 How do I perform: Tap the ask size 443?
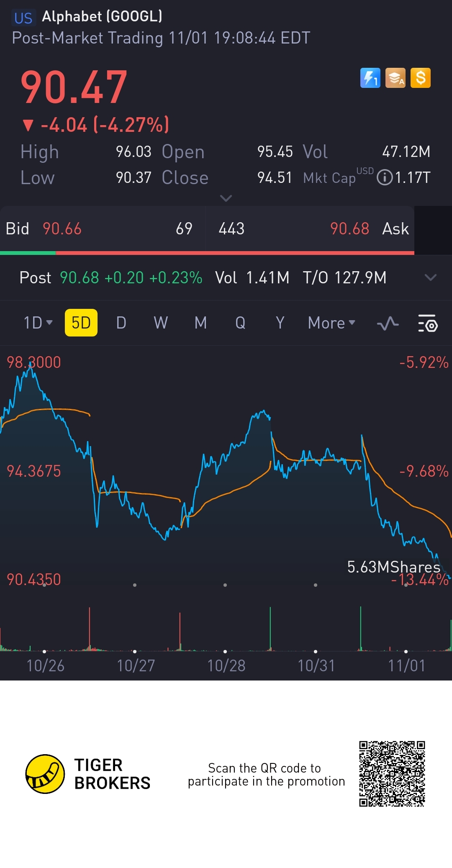[231, 229]
